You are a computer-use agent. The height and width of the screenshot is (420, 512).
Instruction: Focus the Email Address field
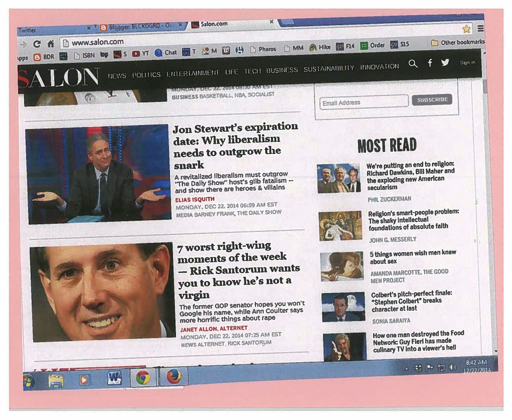[x=364, y=102]
